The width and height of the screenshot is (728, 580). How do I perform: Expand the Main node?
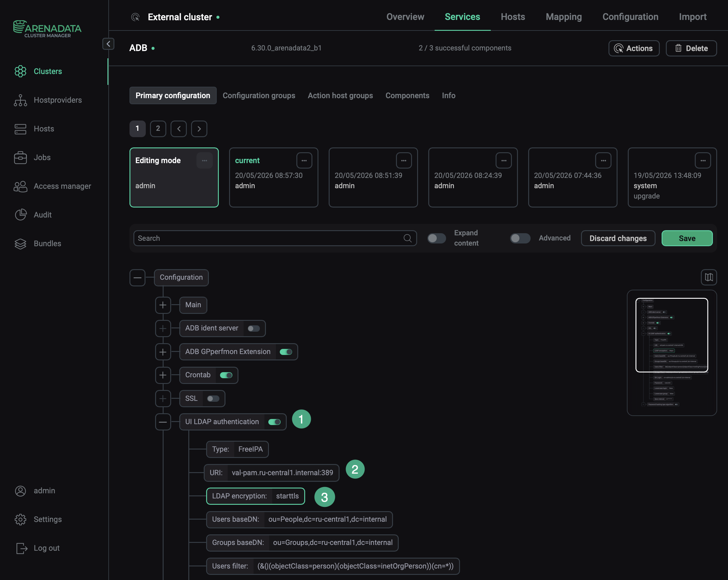coord(163,305)
